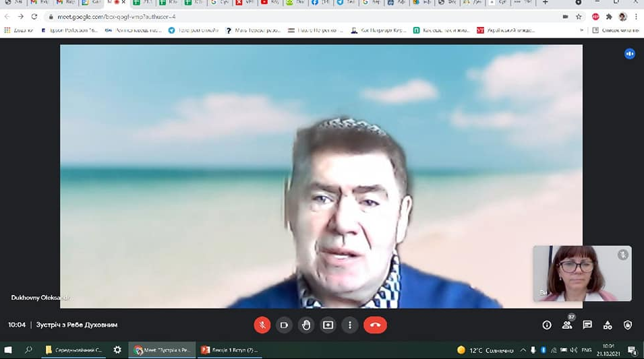This screenshot has width=644, height=359.
Task: Open the chat panel
Action: click(587, 325)
